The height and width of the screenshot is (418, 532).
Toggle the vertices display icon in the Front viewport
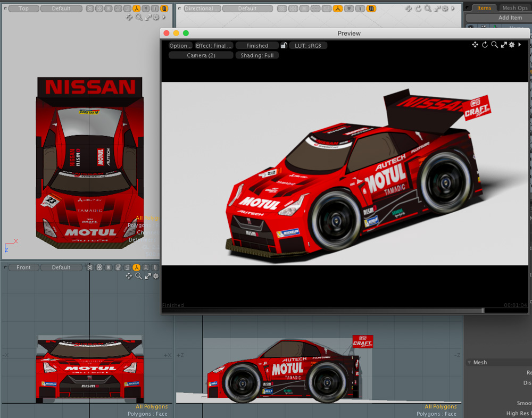(90, 267)
